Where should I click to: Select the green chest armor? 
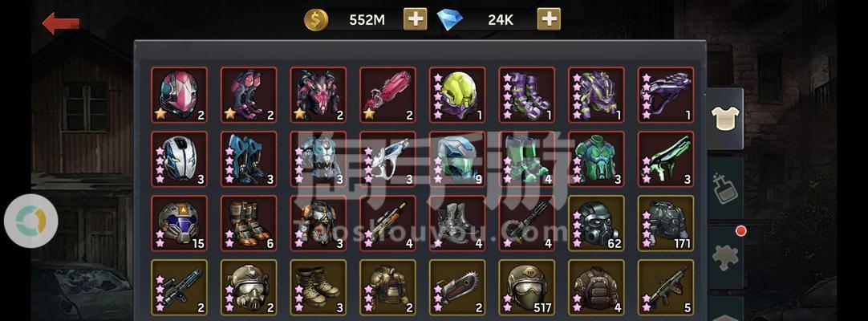pos(596,159)
